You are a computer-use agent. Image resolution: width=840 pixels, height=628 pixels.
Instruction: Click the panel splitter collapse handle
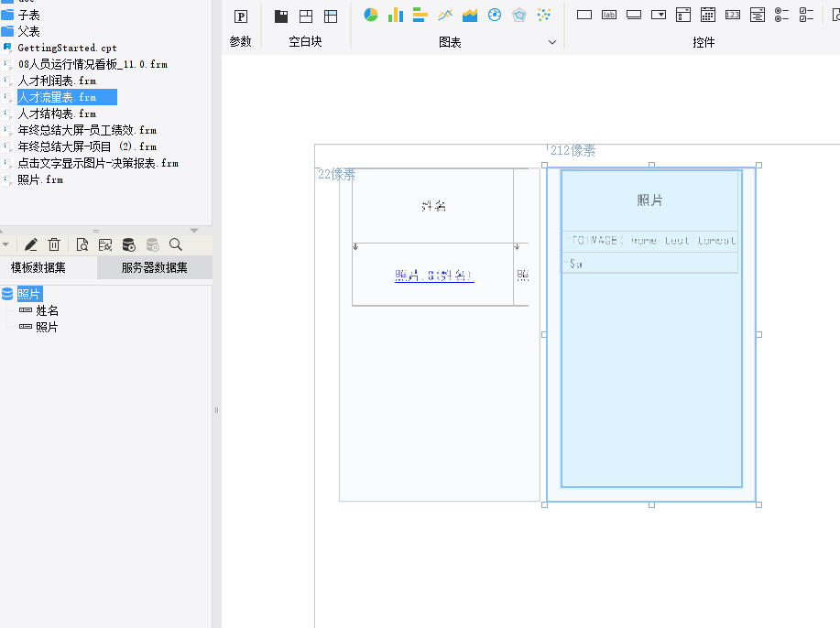[x=216, y=410]
